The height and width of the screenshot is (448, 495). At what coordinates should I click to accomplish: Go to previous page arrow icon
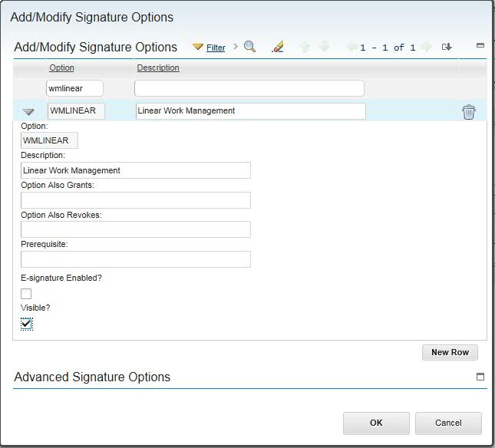click(x=351, y=47)
